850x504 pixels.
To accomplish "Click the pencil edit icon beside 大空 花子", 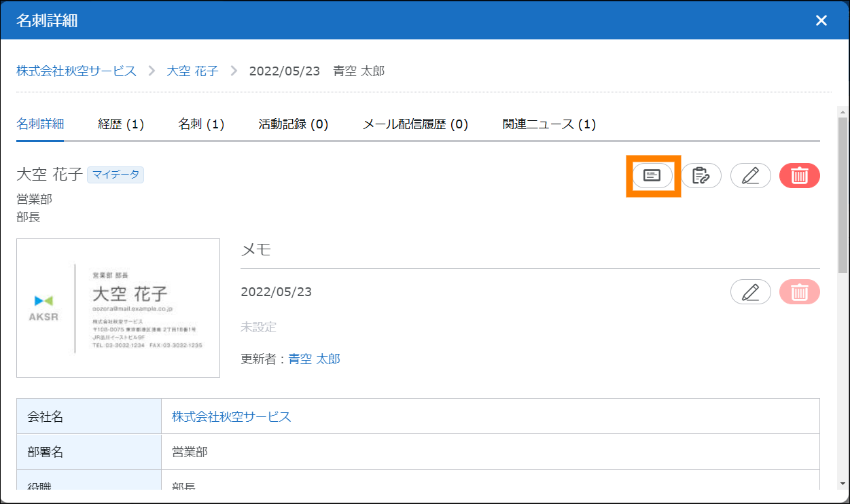I will (750, 176).
